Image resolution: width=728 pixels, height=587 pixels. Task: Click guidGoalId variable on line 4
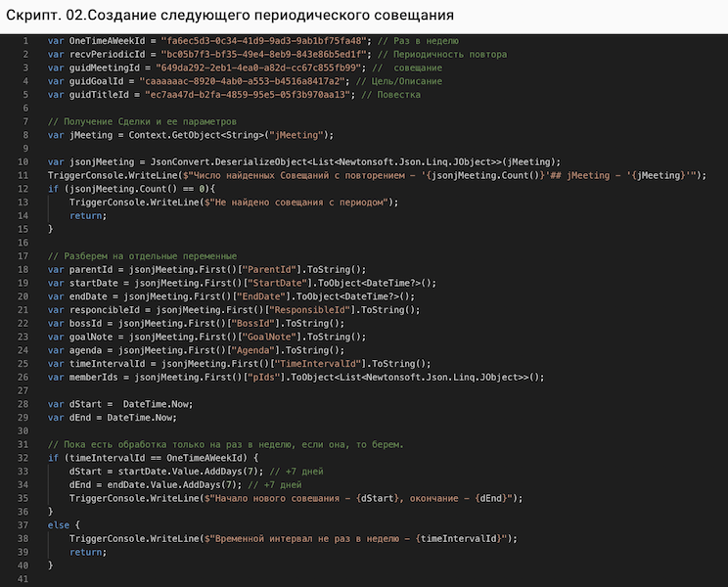pos(96,81)
